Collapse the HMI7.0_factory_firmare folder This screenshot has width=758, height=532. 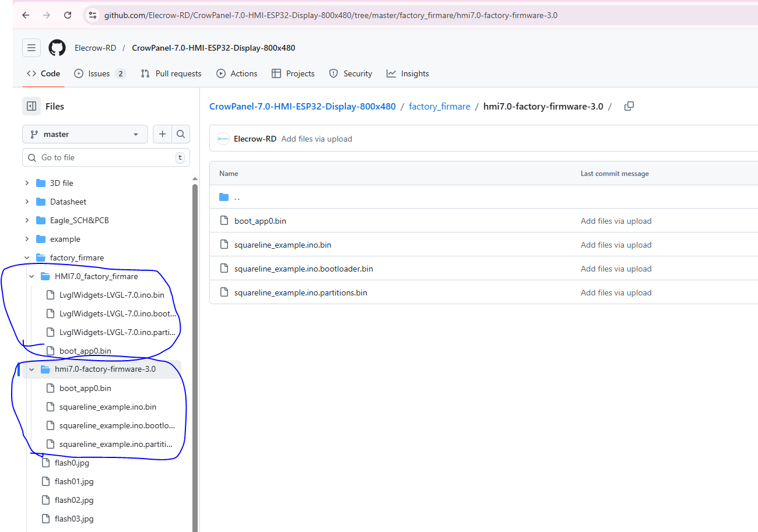[31, 276]
